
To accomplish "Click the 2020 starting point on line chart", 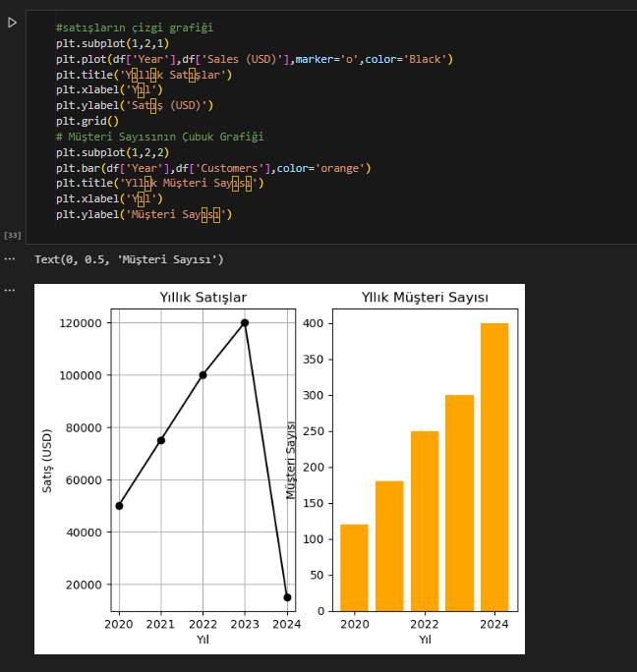I will pos(119,505).
